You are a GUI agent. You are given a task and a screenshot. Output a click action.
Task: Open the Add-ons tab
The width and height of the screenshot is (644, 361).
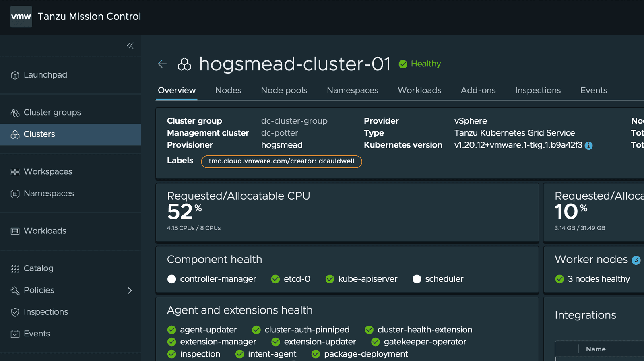click(x=478, y=90)
